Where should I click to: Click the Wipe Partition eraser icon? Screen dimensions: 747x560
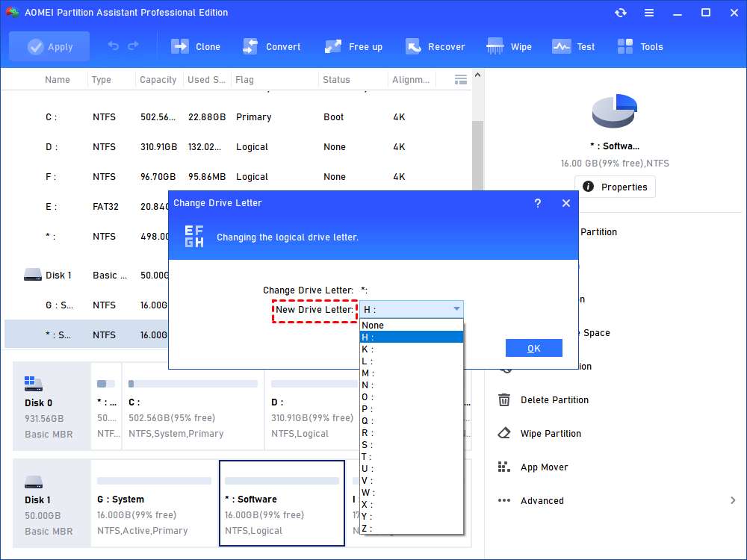tap(504, 433)
